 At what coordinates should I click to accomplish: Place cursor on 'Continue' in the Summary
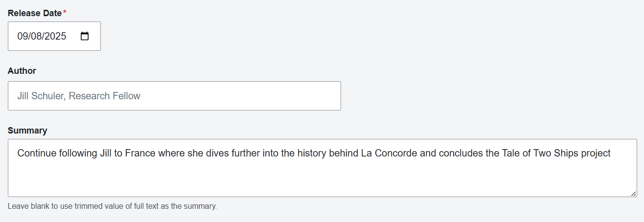coord(36,154)
